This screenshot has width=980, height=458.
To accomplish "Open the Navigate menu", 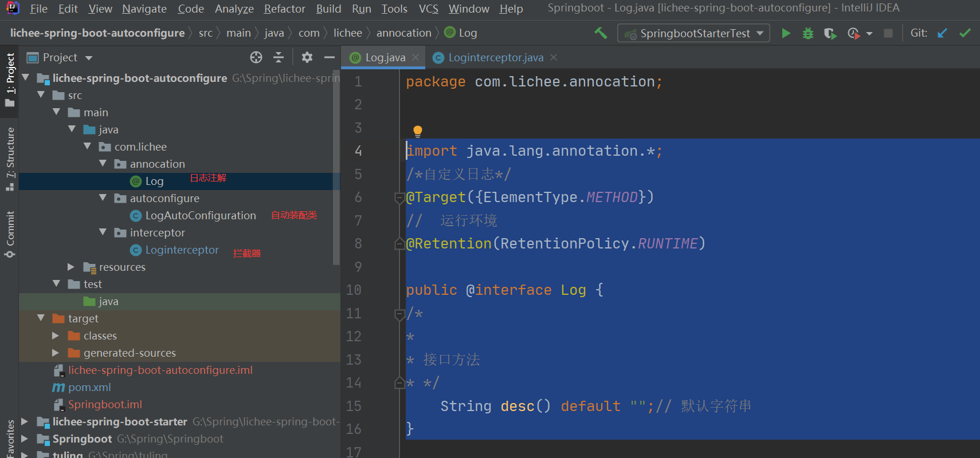I will 144,9.
